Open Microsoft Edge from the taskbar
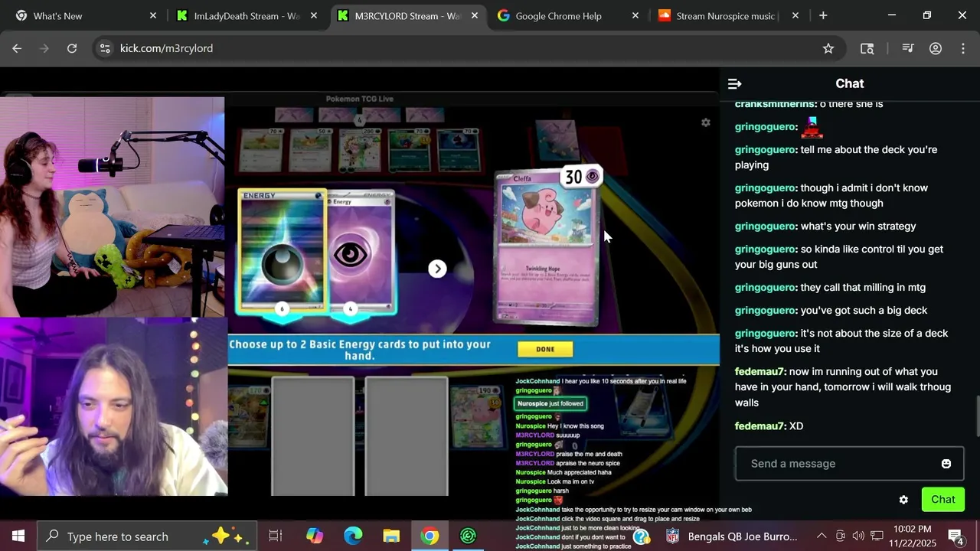Image resolution: width=980 pixels, height=551 pixels. [x=353, y=536]
